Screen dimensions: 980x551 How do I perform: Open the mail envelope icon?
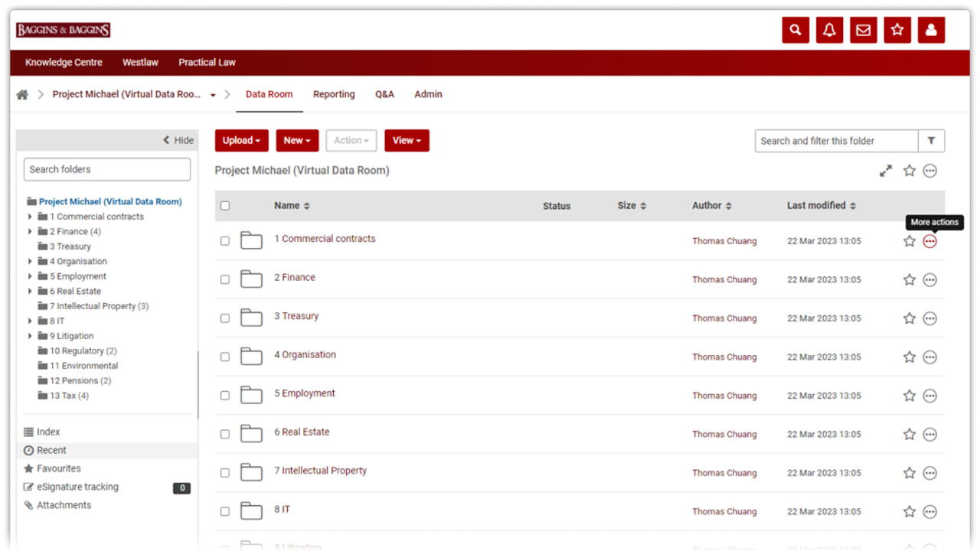tap(863, 30)
